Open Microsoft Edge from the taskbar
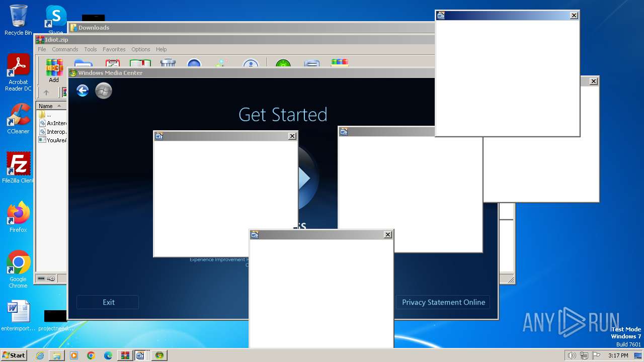The height and width of the screenshot is (362, 644). click(x=108, y=355)
